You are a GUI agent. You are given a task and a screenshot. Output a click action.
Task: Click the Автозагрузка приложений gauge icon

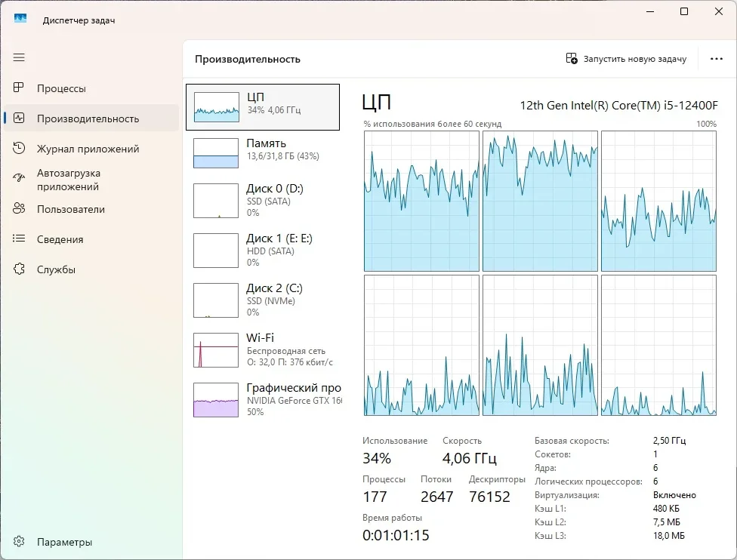(x=19, y=178)
